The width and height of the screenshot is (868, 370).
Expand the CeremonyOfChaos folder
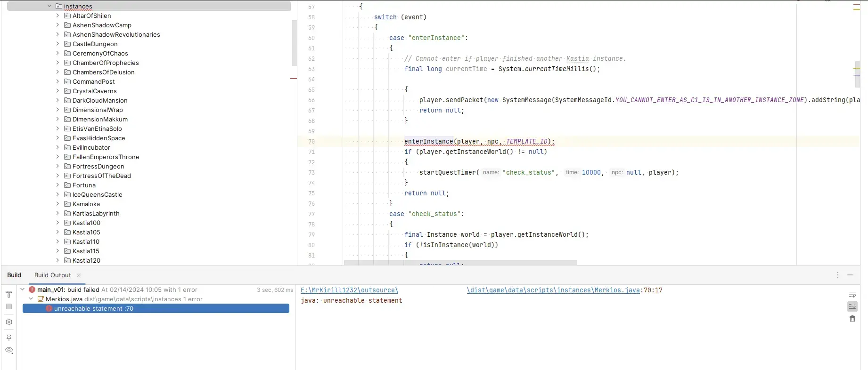58,53
